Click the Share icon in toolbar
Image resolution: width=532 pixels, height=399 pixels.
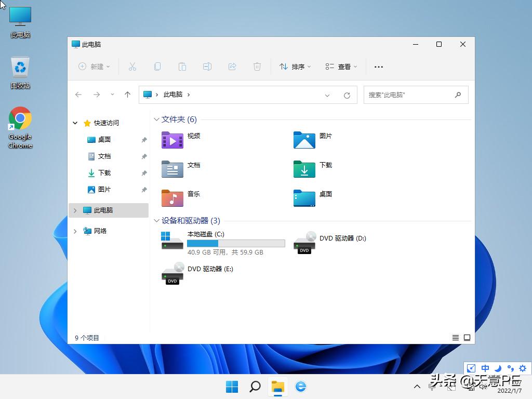tap(232, 66)
